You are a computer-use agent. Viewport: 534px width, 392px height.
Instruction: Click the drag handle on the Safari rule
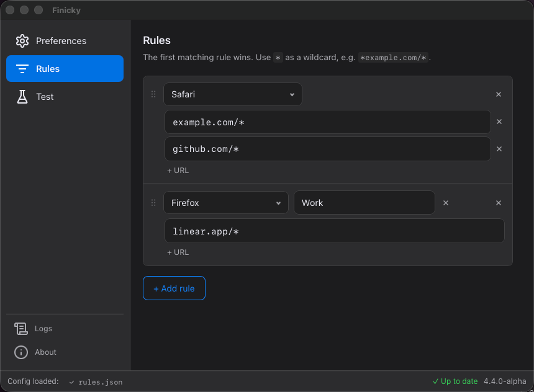[x=153, y=94]
